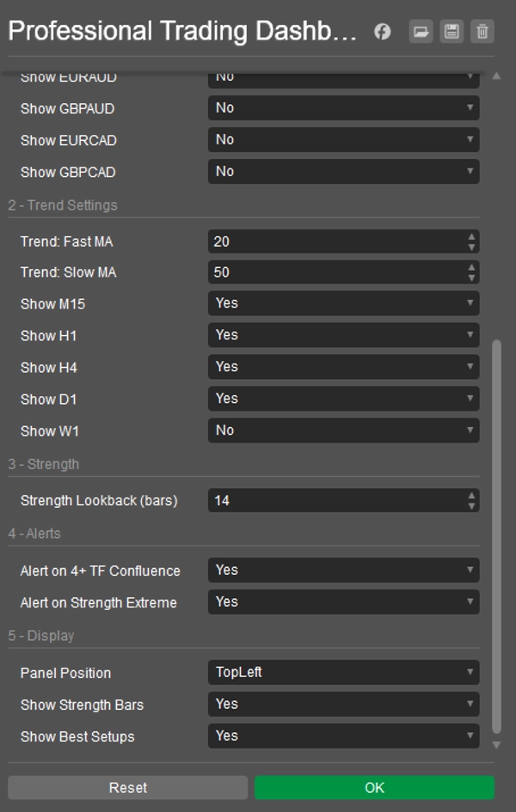Increase the Trend: Fast MA value
516x812 pixels.
click(x=471, y=237)
